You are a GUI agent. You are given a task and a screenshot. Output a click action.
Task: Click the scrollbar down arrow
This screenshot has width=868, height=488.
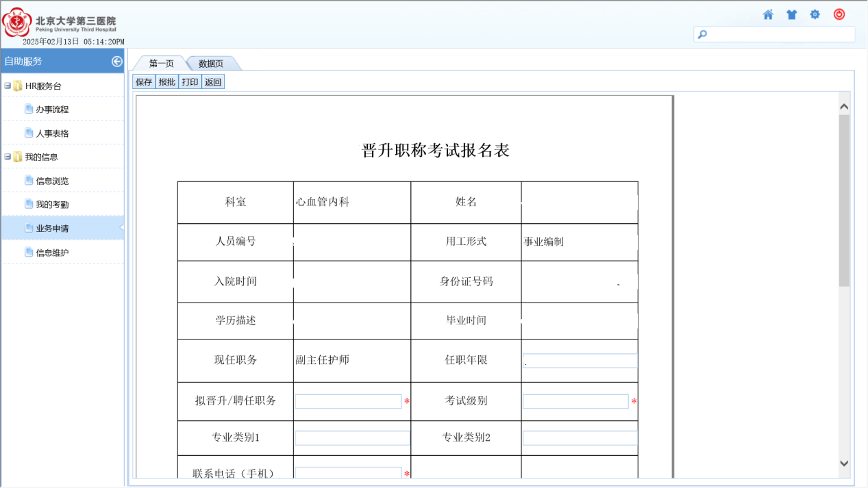[x=844, y=463]
